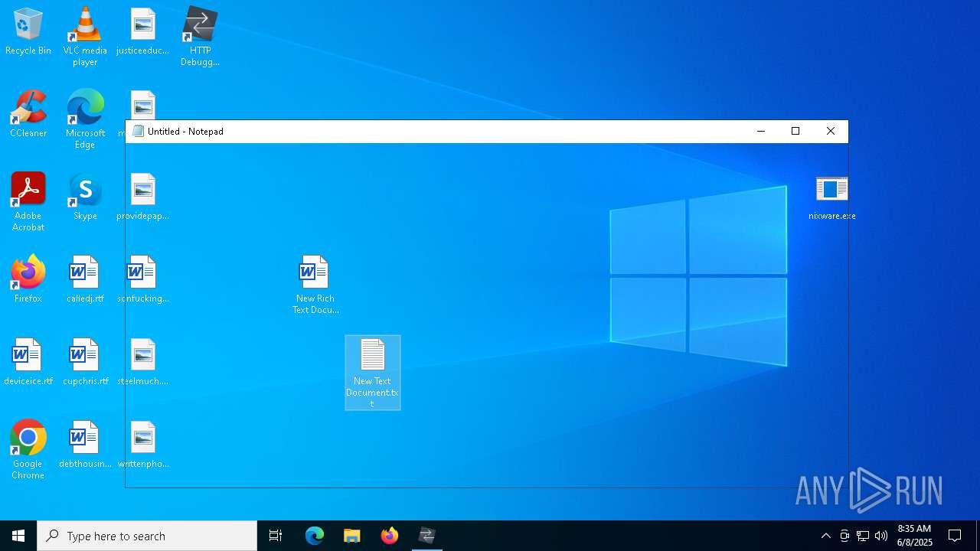The image size is (980, 551).
Task: Close the Untitled - Notepad window
Action: [831, 132]
